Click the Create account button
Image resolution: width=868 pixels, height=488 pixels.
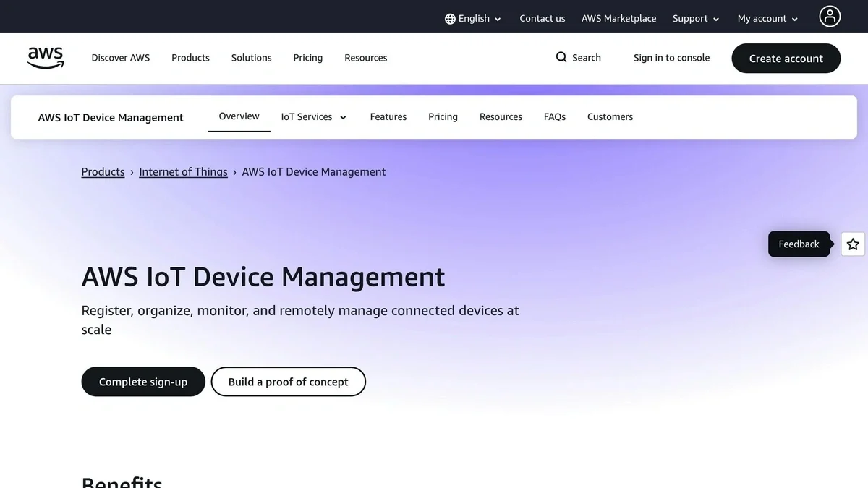786,58
